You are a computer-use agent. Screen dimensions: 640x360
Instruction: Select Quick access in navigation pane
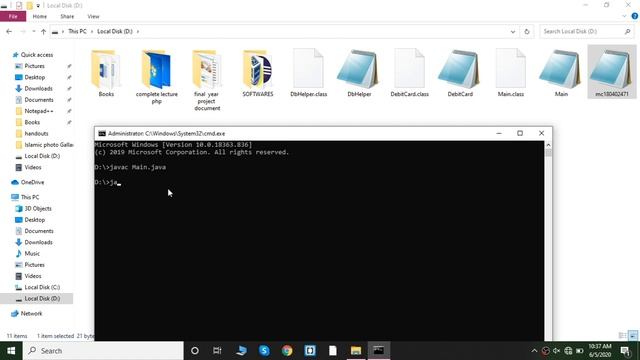33,55
